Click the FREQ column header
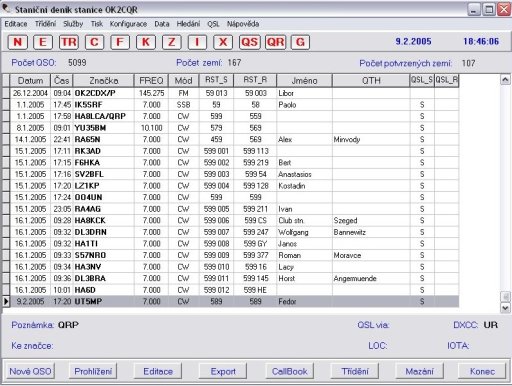Image resolution: width=512 pixels, height=386 pixels. (151, 81)
